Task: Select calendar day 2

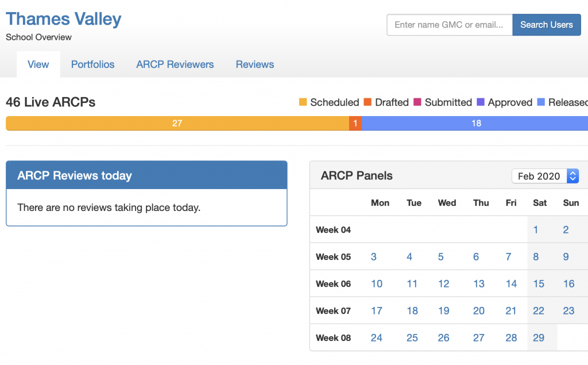Action: click(x=566, y=229)
